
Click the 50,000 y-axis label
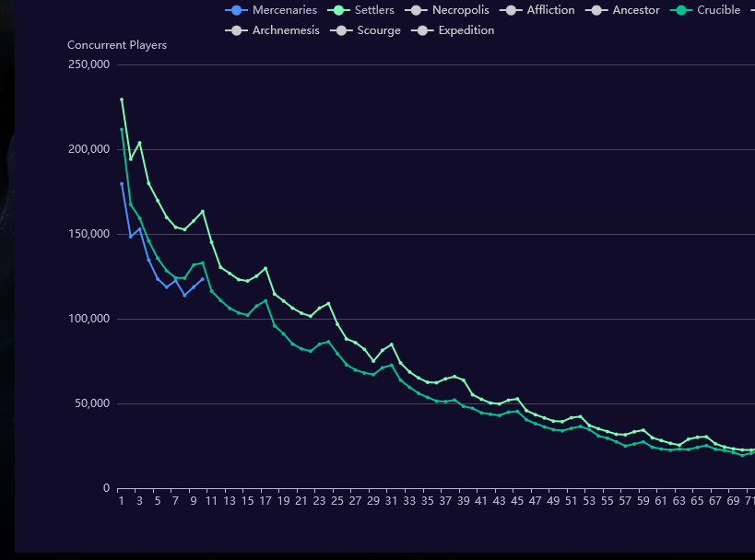coord(92,403)
